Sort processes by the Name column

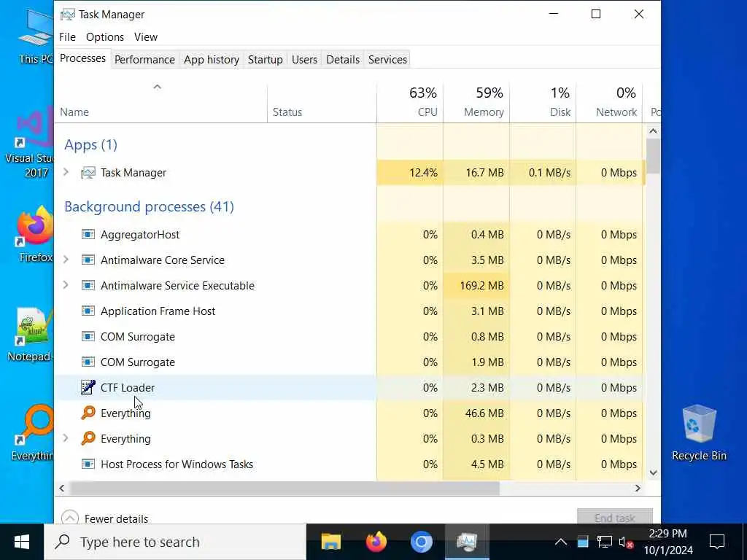click(x=161, y=103)
